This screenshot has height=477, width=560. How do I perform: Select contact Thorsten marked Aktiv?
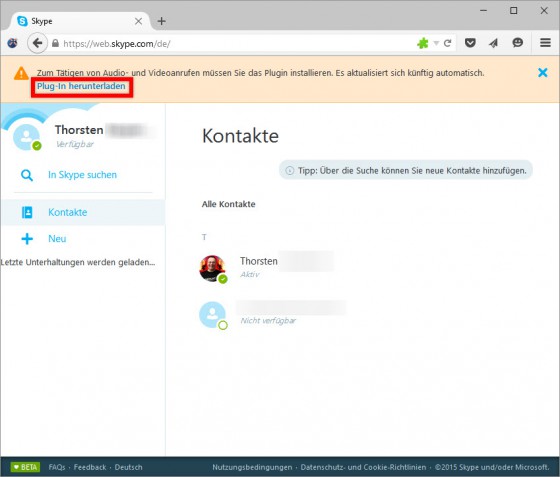(266, 268)
